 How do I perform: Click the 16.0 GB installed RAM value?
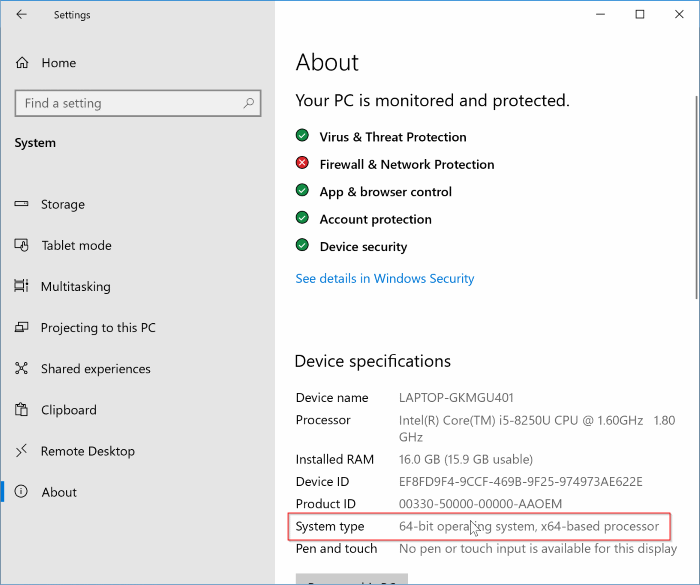pos(466,459)
